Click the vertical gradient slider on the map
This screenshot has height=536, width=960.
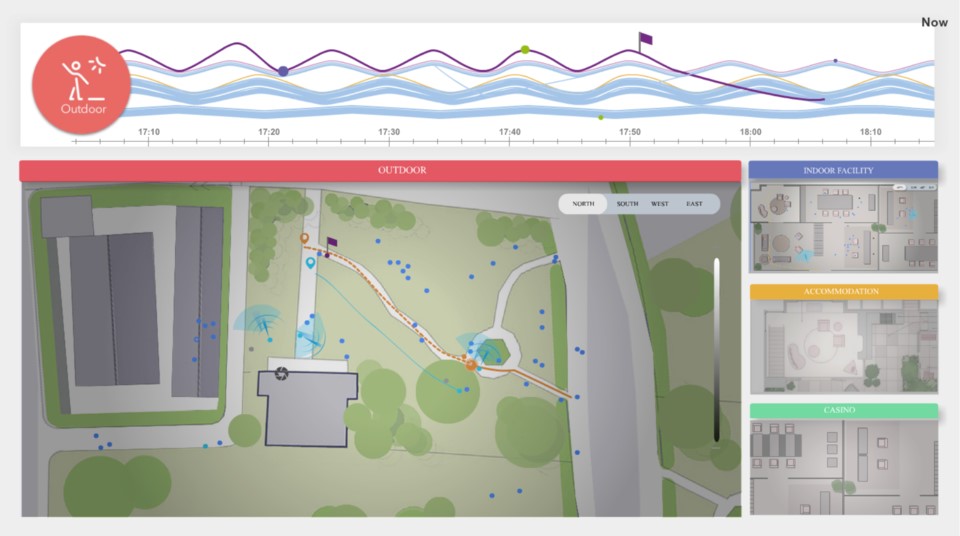coord(716,350)
